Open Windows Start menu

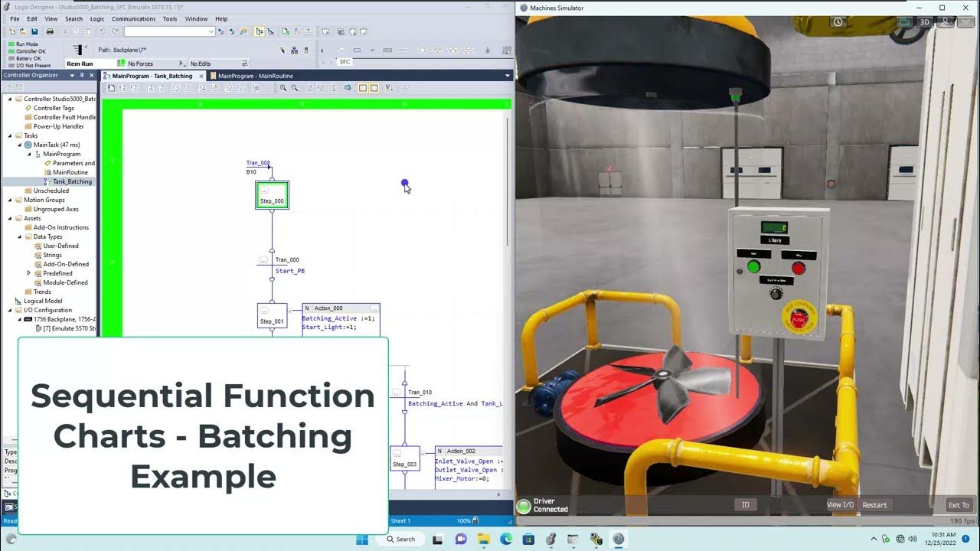[362, 539]
